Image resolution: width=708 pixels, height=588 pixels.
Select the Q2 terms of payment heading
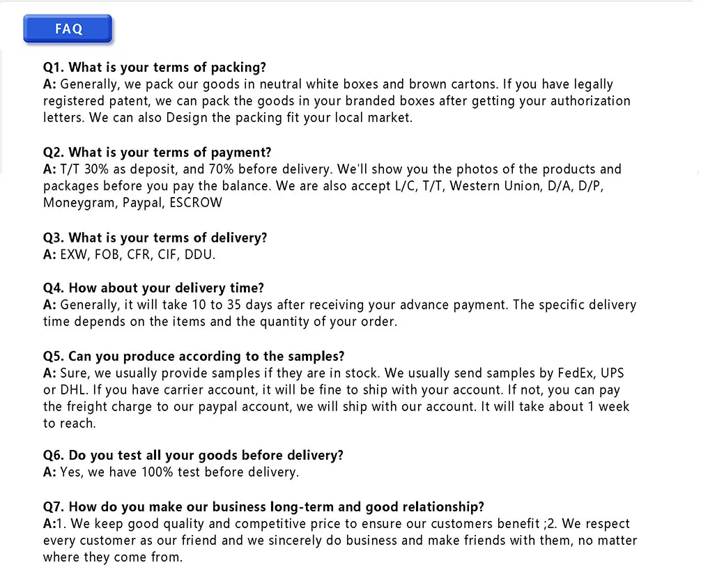[157, 152]
